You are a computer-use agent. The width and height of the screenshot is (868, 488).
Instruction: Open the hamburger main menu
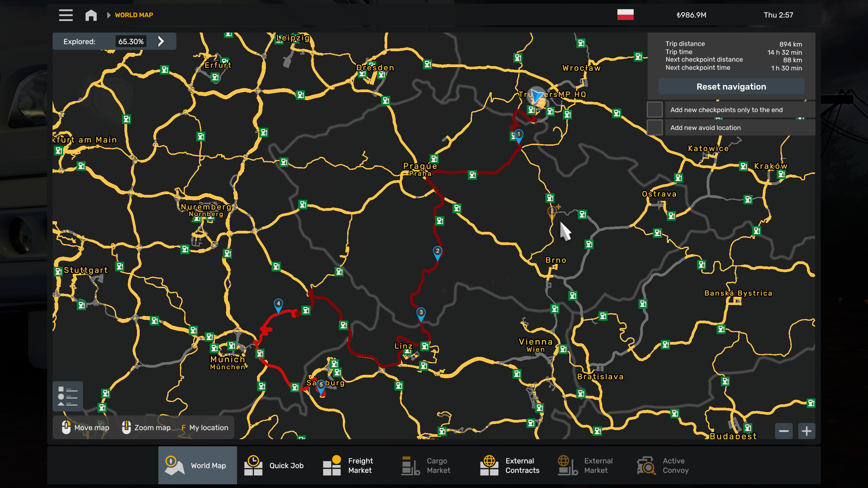tap(66, 15)
